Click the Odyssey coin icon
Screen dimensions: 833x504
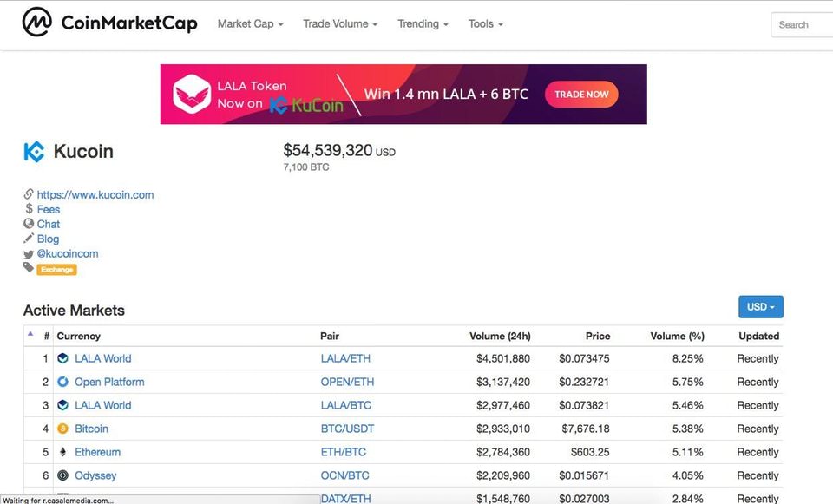62,475
